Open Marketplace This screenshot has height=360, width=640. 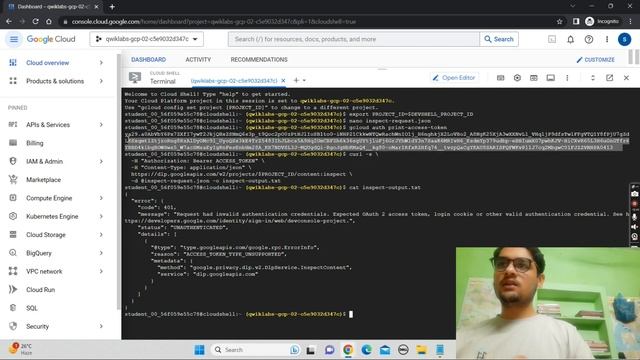(x=43, y=180)
